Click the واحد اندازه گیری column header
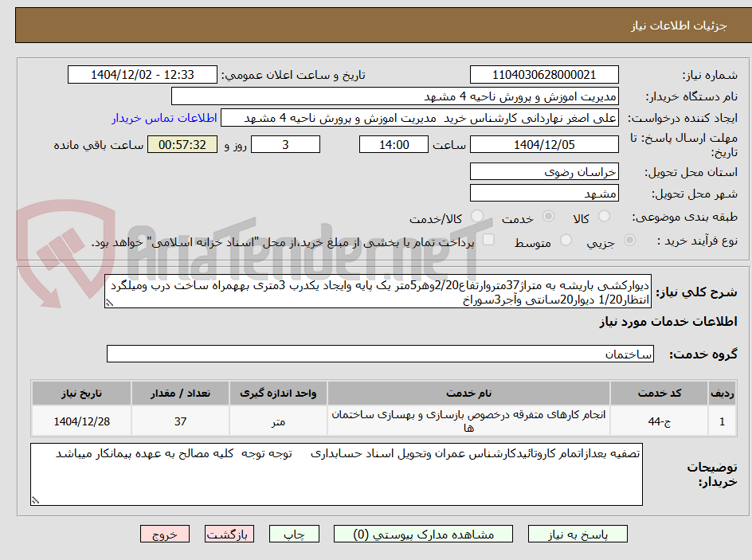 click(278, 394)
